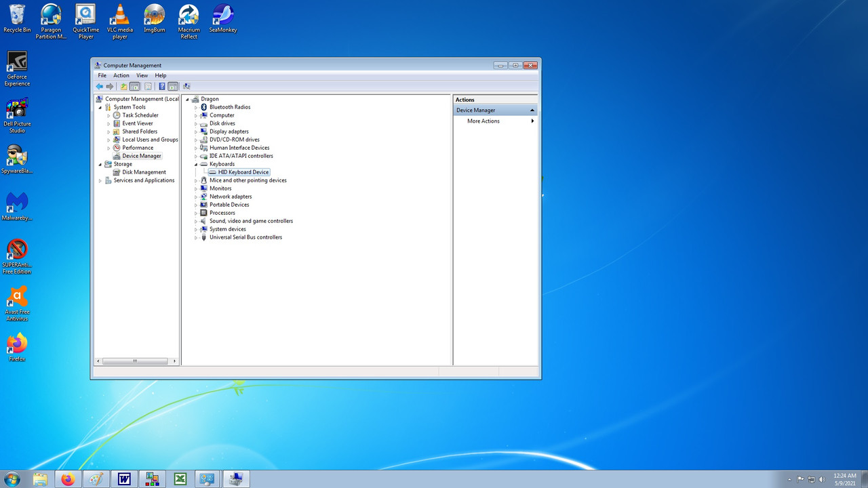Collapse Device Manager header in Actions pane

(532, 110)
